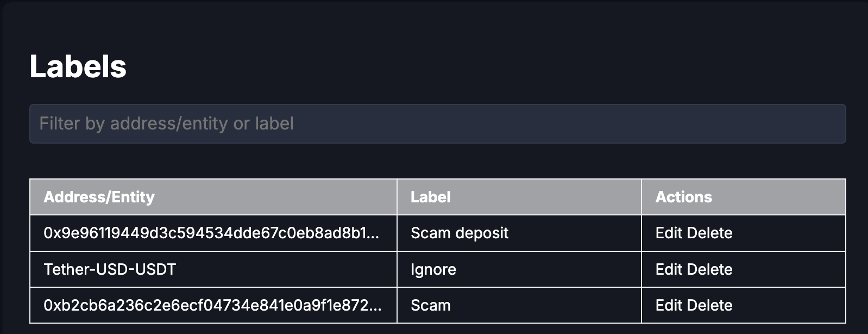Image resolution: width=868 pixels, height=334 pixels.
Task: Edit the 0xb2cb6a… Scam label
Action: [x=668, y=305]
